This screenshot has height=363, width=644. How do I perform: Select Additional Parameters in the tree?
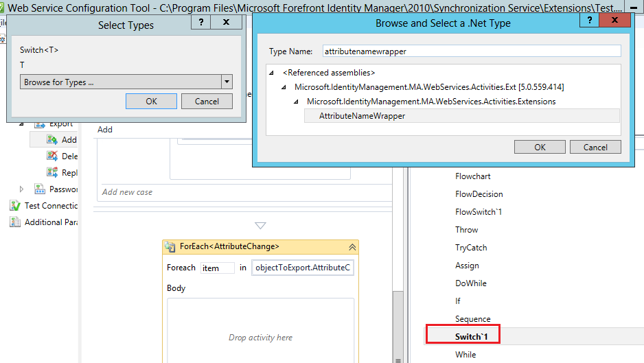click(51, 222)
